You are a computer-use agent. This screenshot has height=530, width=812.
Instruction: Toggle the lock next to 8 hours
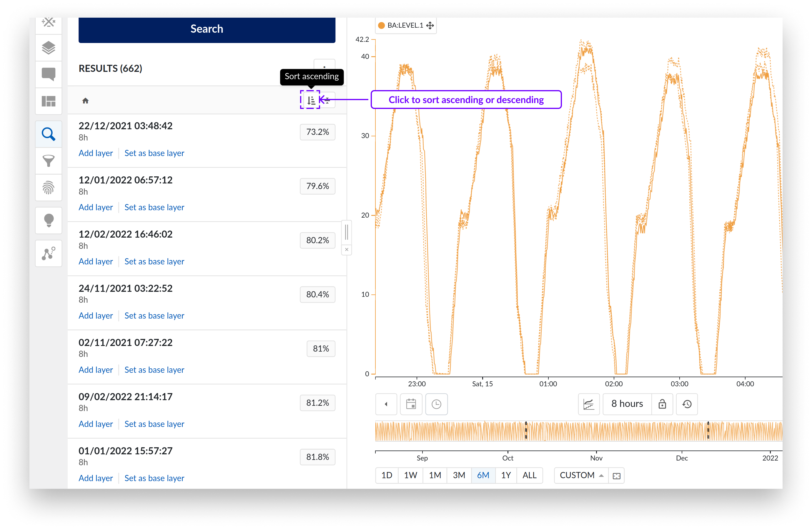tap(662, 404)
